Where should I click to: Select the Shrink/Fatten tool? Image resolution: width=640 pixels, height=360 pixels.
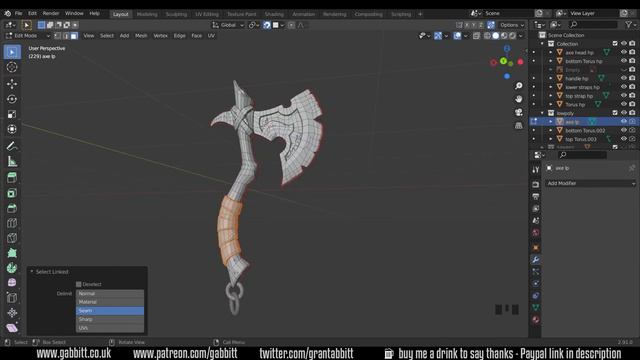point(12,313)
